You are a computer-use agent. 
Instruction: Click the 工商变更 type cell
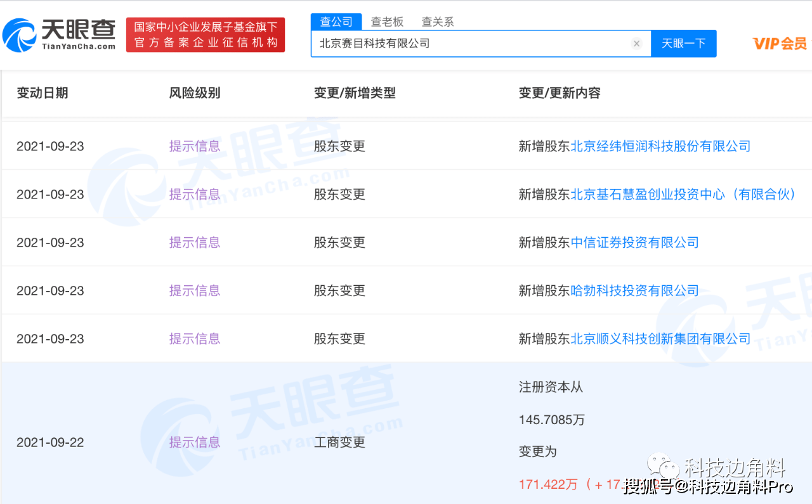click(x=339, y=443)
